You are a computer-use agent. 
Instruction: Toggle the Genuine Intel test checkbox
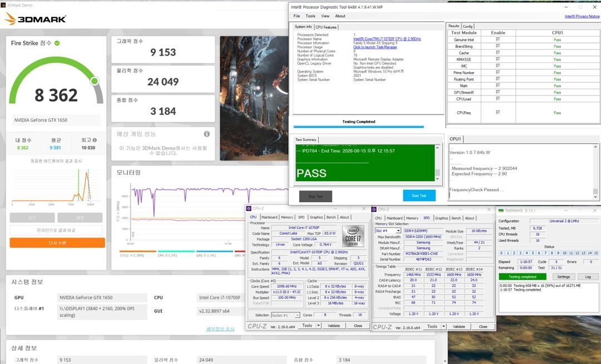[498, 39]
